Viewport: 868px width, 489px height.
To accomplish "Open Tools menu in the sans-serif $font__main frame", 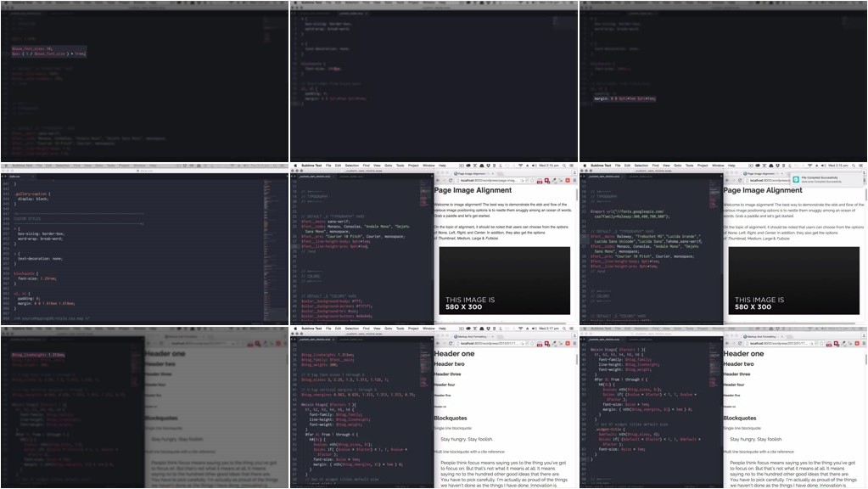I will pyautogui.click(x=400, y=165).
